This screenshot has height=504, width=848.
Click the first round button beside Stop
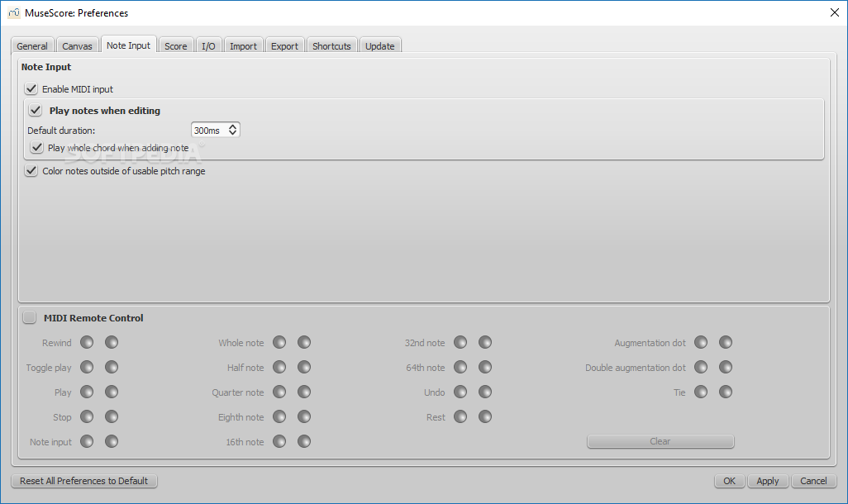pos(87,417)
